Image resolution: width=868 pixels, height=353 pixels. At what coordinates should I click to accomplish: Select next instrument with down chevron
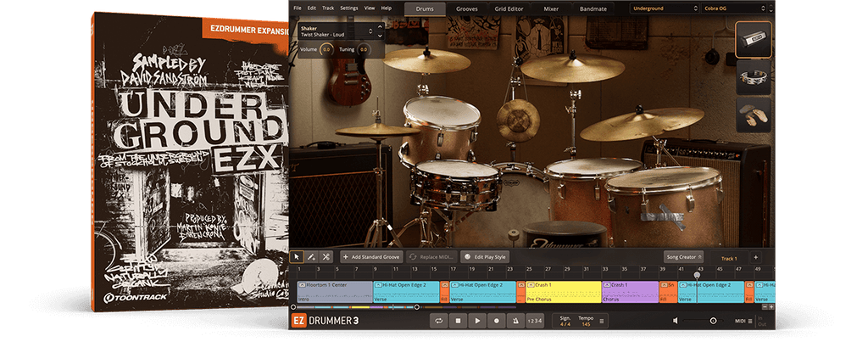pos(380,36)
